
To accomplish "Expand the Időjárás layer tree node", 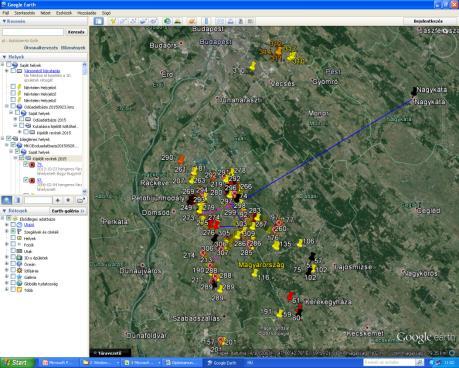I will tap(7, 270).
